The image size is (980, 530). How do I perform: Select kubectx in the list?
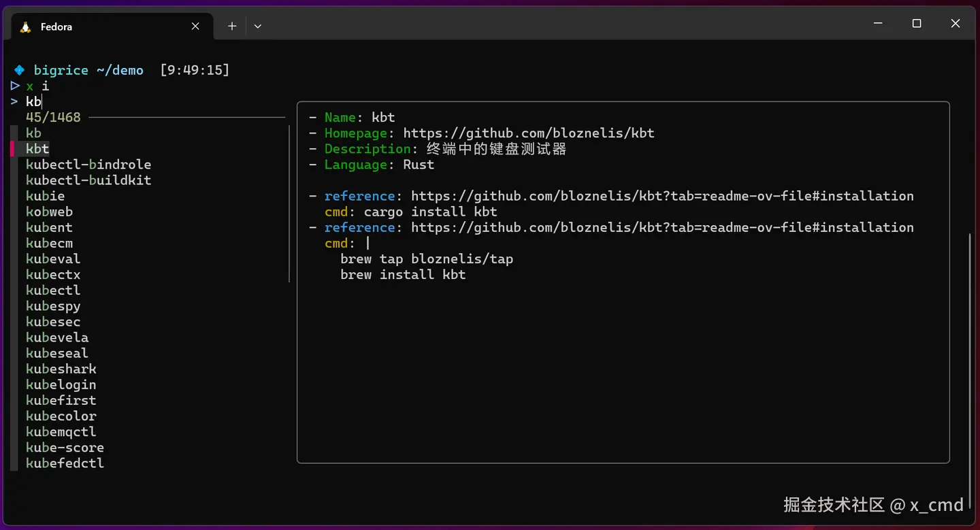[x=53, y=274]
